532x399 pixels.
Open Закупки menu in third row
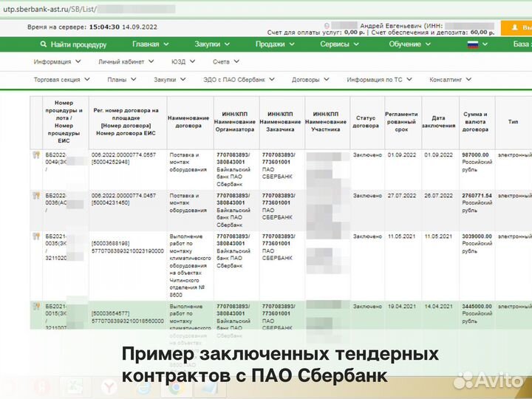pos(170,80)
